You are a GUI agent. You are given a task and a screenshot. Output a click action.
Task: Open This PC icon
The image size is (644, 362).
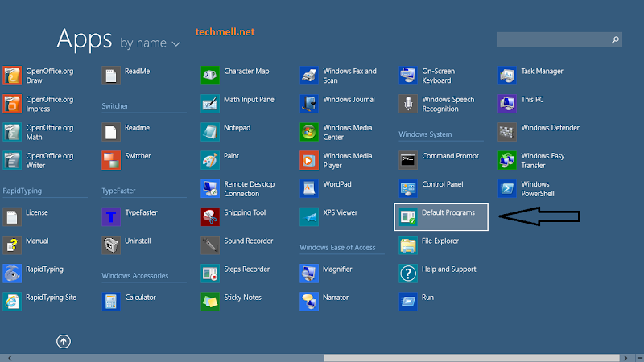507,104
